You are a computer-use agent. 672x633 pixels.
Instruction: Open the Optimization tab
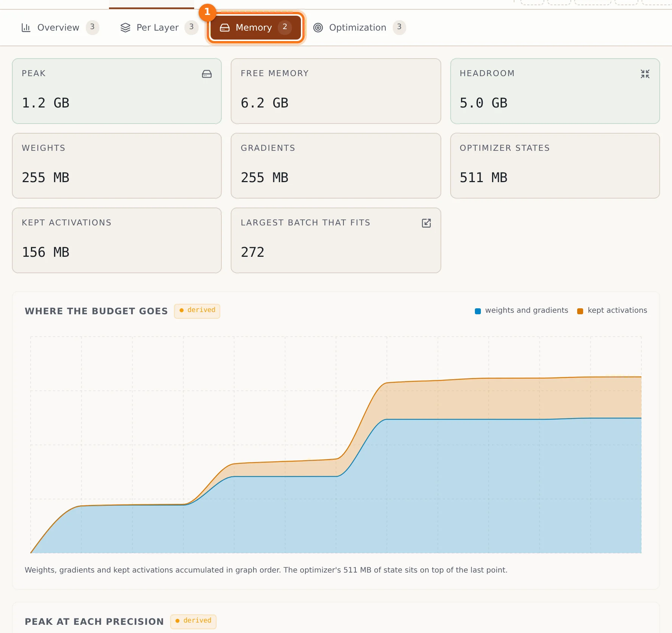point(359,28)
